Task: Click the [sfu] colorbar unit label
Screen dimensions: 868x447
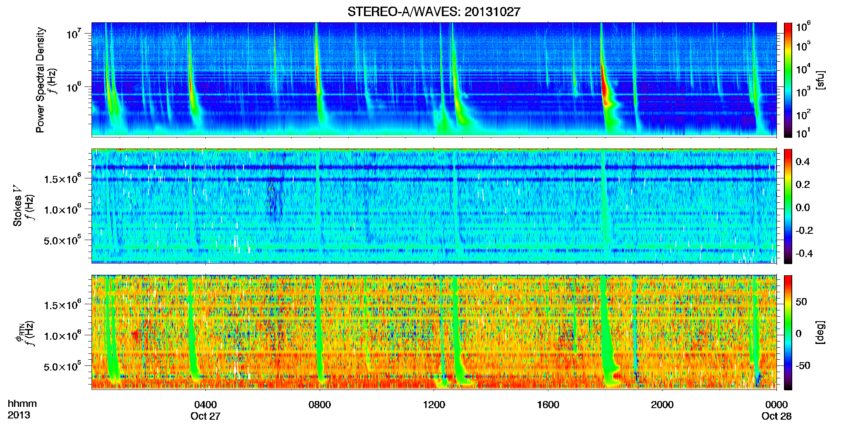Action: [x=820, y=80]
